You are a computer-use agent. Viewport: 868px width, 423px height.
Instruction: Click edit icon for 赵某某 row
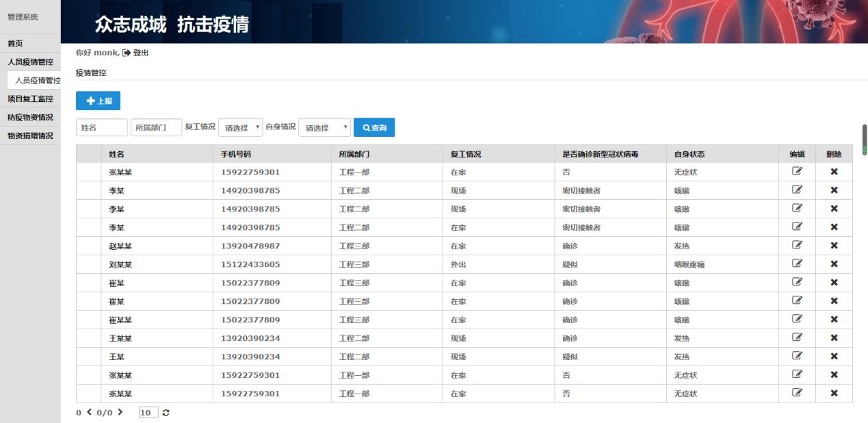click(797, 245)
